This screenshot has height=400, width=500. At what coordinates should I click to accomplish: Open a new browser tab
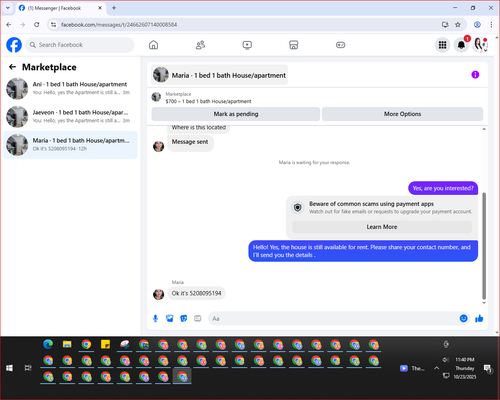coord(114,8)
